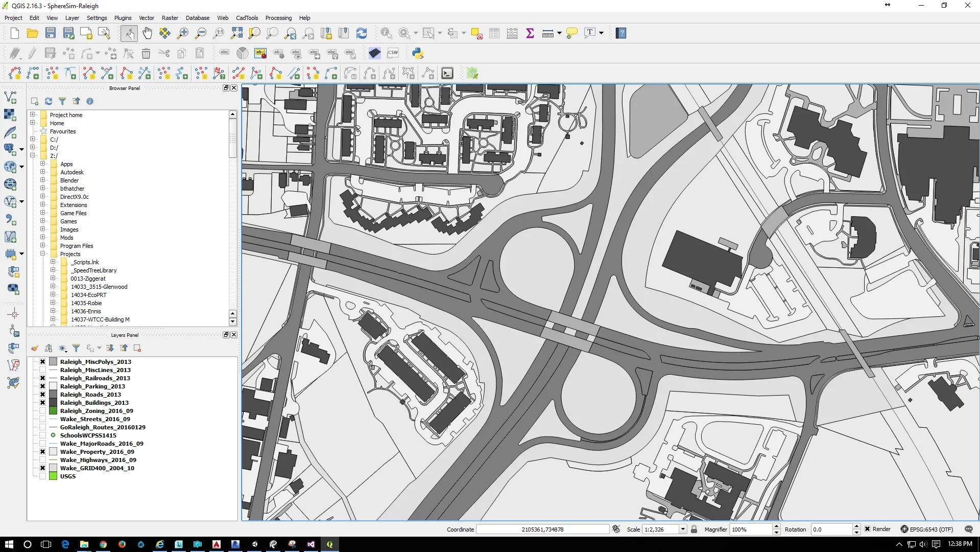Click the Delete Selected trash icon
980x552 pixels.
pos(146,53)
